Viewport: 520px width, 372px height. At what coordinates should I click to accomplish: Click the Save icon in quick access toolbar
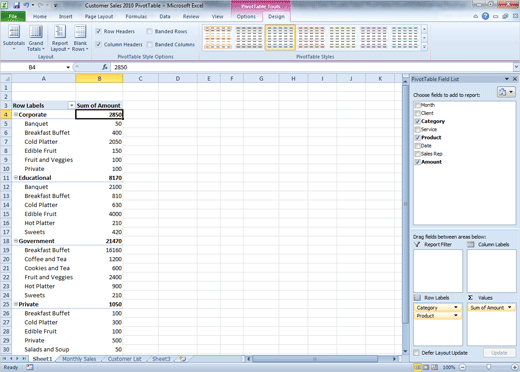16,5
